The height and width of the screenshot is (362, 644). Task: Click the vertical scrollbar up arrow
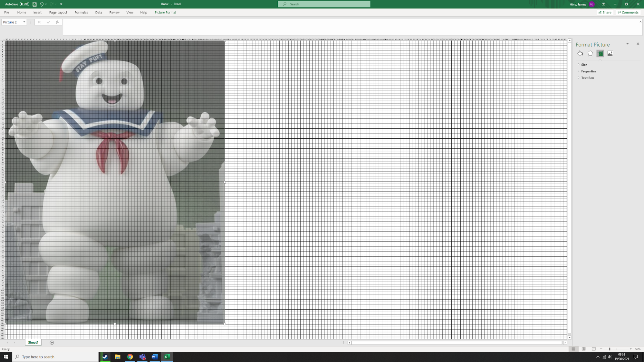tap(570, 40)
